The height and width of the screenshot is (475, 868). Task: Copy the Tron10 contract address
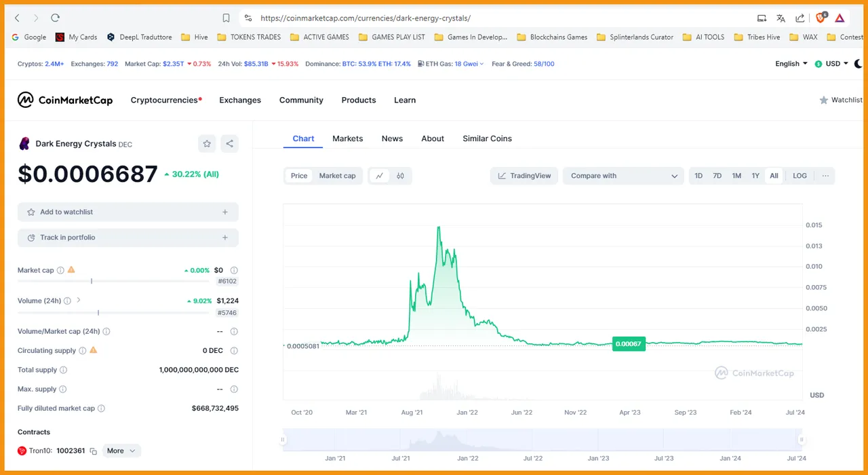(94, 451)
